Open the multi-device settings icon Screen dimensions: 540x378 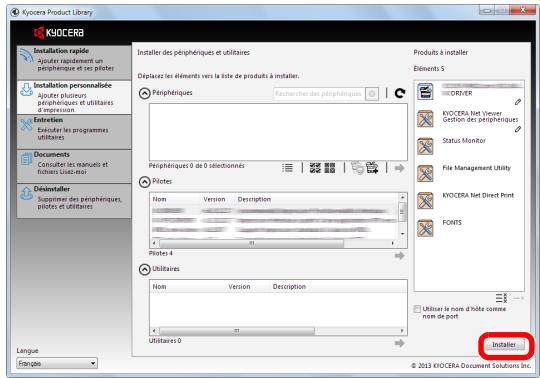click(357, 168)
